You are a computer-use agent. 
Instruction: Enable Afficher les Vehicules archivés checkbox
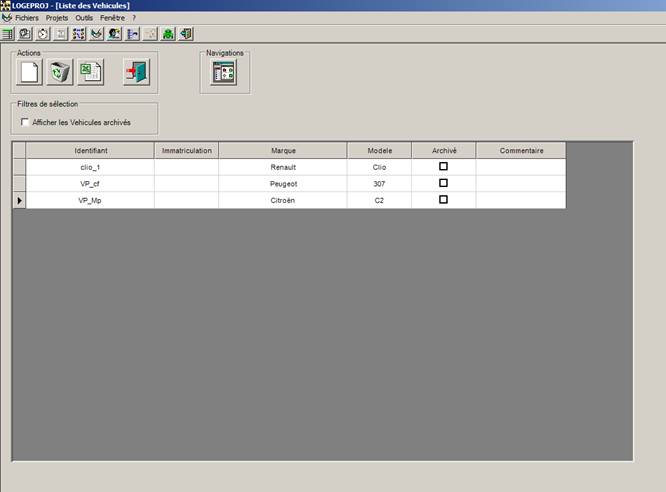25,123
